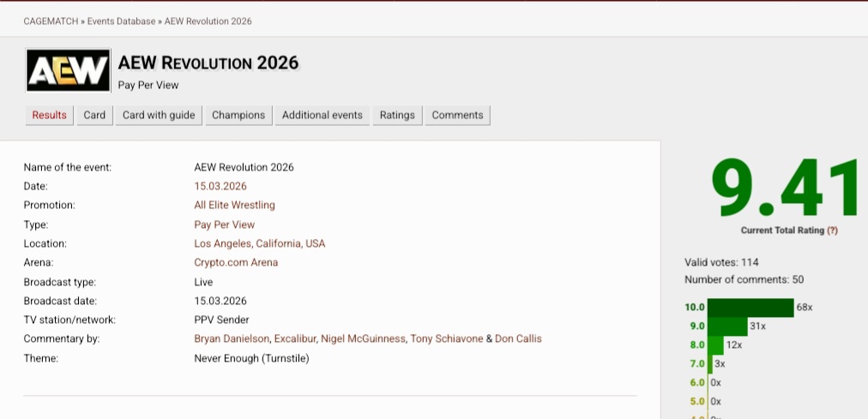
Task: View the Ratings tab
Action: (397, 115)
